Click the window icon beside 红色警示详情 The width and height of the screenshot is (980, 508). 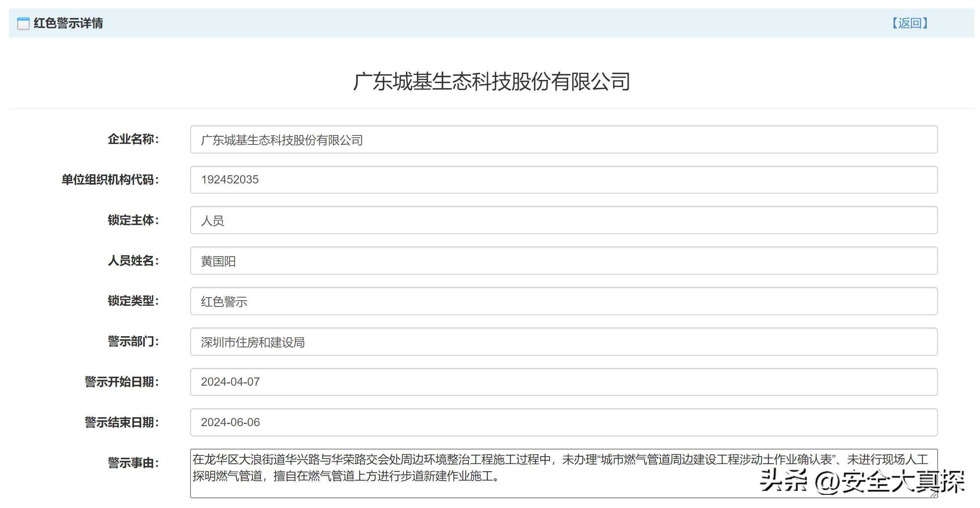tap(23, 24)
